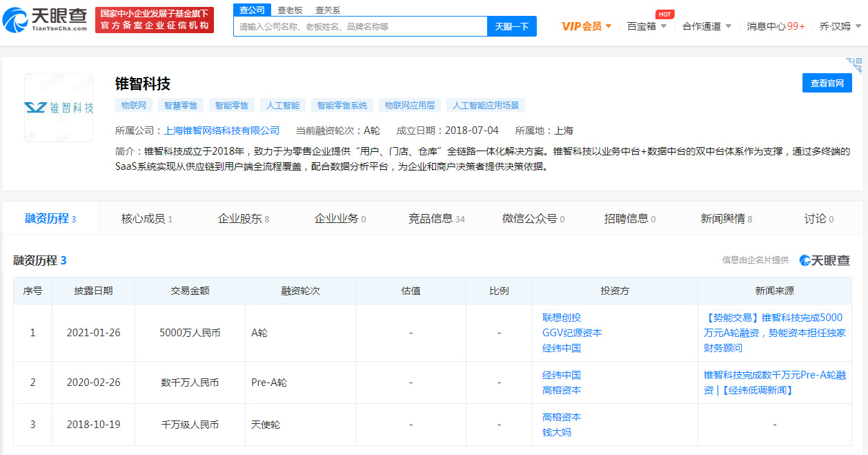Open 经纬中国 link in Pre-A轮 row
The image size is (868, 455).
point(562,375)
